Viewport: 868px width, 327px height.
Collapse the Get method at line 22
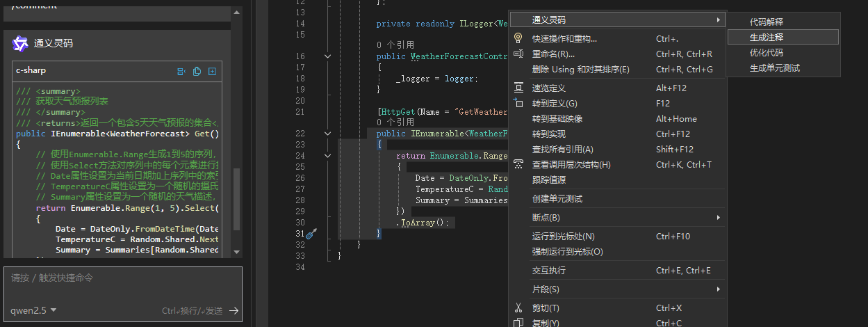point(328,134)
